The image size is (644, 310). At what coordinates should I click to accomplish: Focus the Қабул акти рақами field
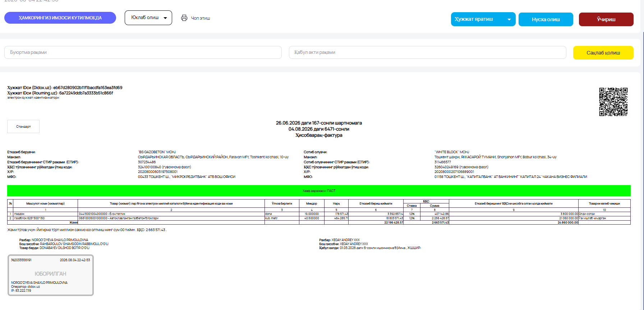tap(428, 52)
